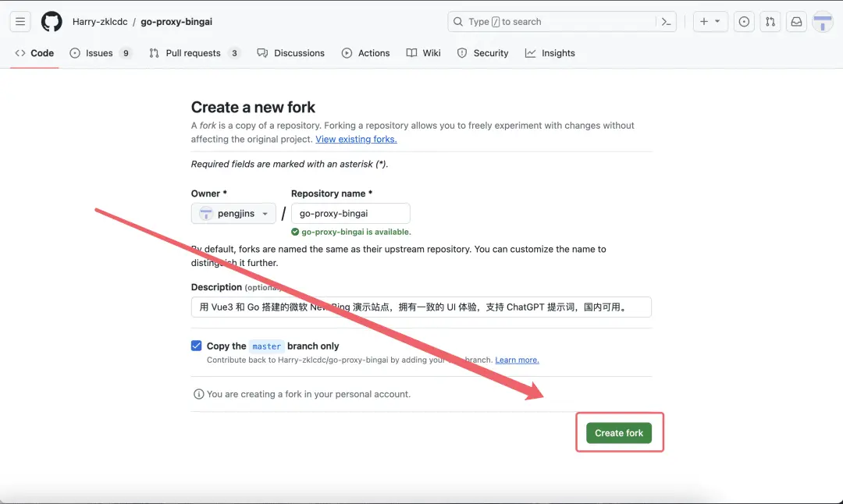Open the hamburger navigation menu
This screenshot has width=843, height=504.
pos(21,22)
